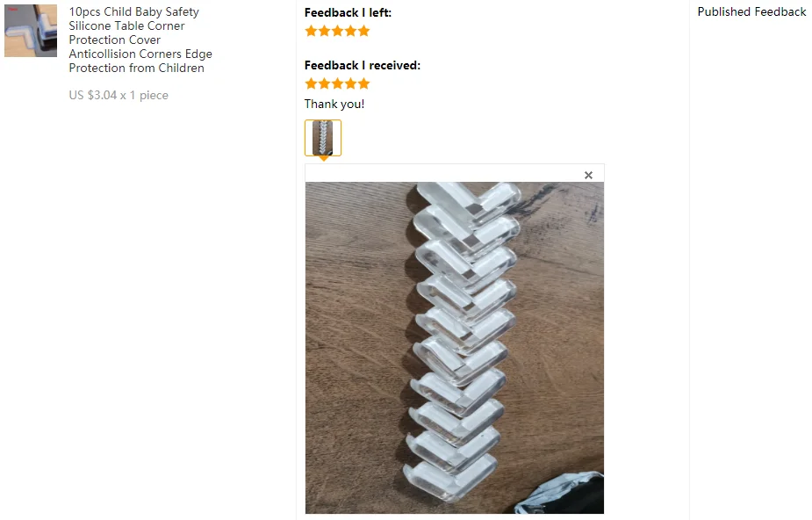Screen dimensions: 812x520
Task: Click the "Feedback I left:" heading
Action: (x=348, y=12)
